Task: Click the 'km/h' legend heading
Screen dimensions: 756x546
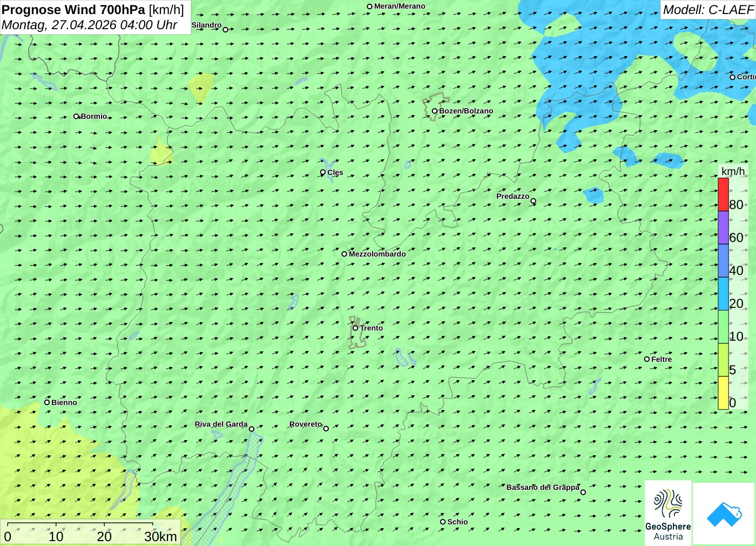Action: pyautogui.click(x=733, y=171)
